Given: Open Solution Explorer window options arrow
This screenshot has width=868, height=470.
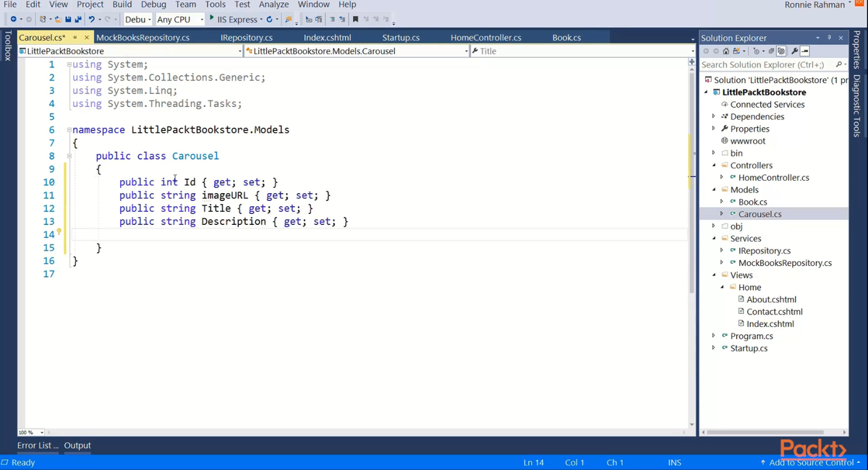Looking at the screenshot, I should (818, 38).
